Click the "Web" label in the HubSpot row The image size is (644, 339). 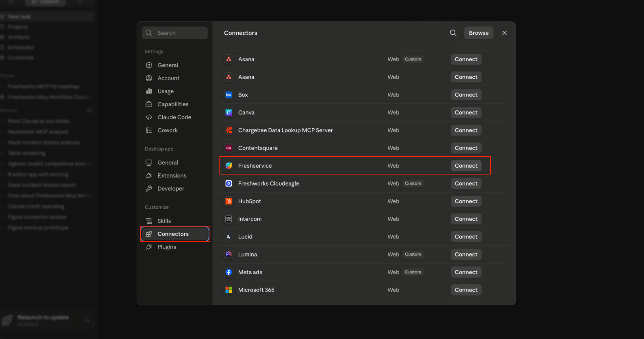pos(393,201)
